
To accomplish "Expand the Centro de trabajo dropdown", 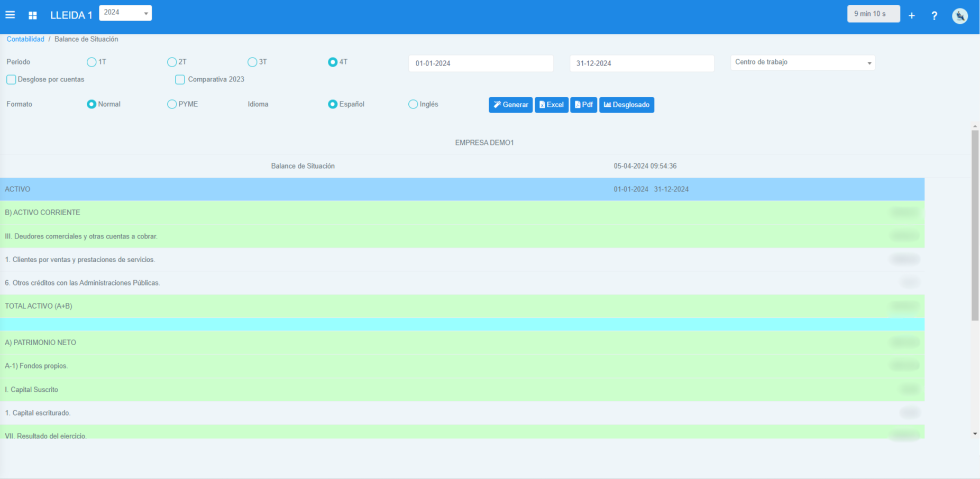I will (x=802, y=63).
